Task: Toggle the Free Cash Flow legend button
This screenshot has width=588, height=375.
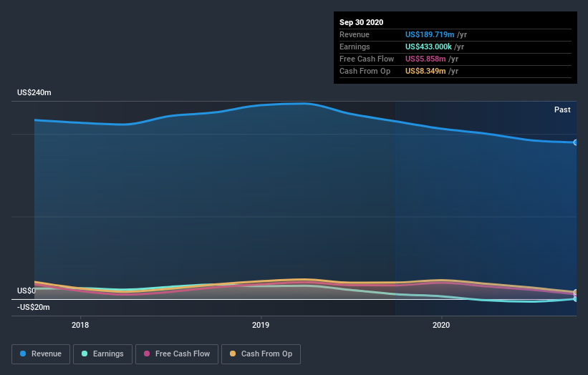Action: tap(177, 354)
